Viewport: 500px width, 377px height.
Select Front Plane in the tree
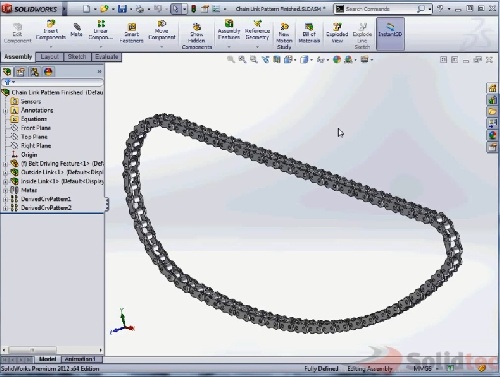pyautogui.click(x=35, y=128)
